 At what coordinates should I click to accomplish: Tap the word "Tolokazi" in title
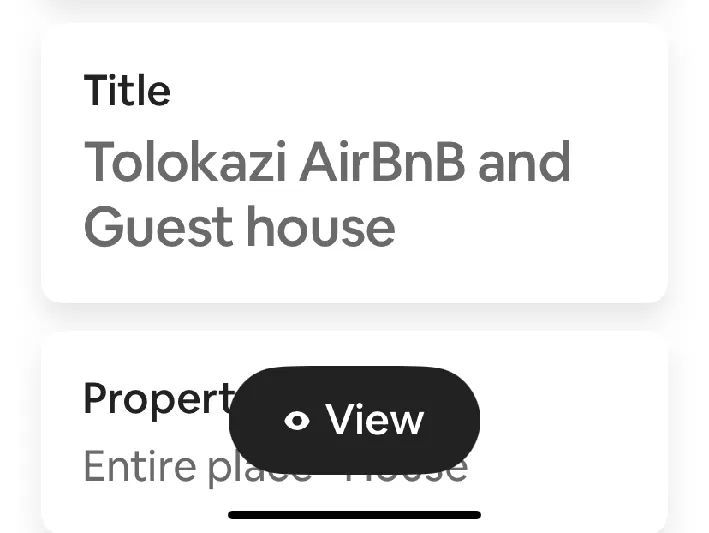(186, 163)
